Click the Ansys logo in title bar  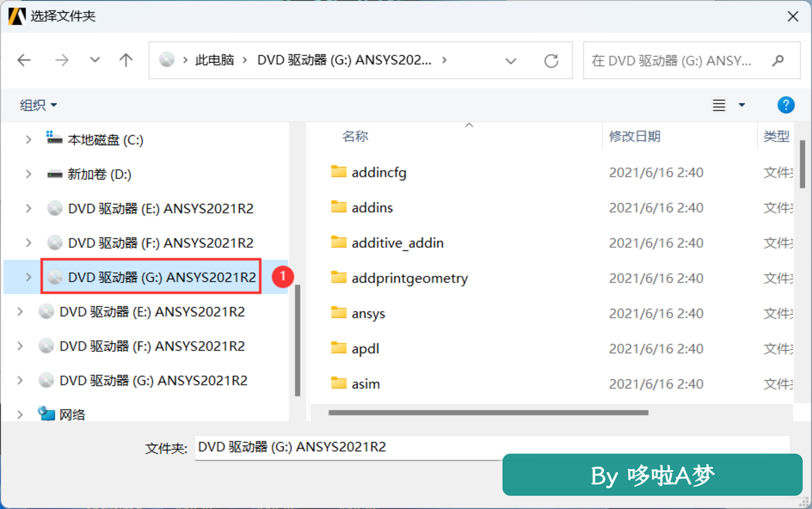[x=17, y=16]
